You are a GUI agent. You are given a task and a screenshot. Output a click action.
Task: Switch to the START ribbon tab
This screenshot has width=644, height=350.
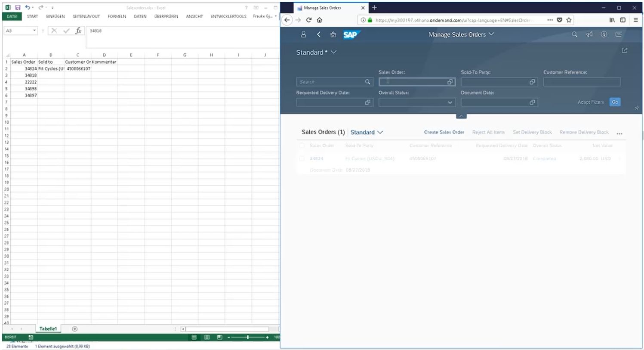[32, 16]
